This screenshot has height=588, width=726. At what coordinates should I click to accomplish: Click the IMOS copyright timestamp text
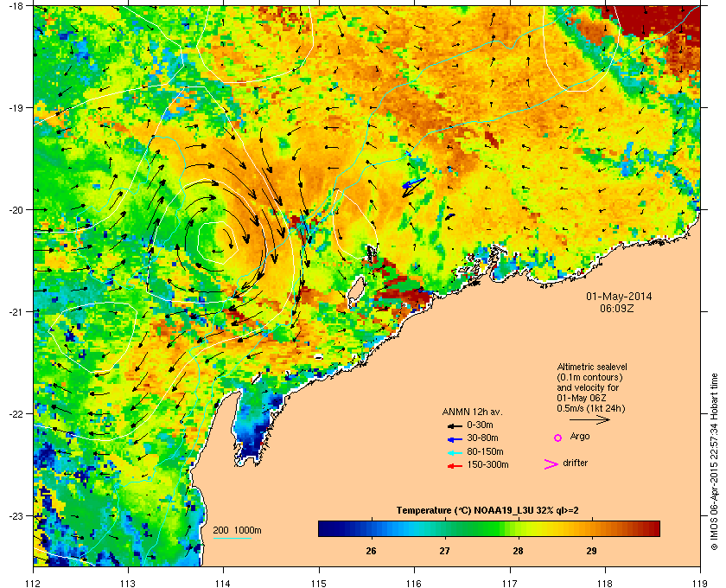point(714,463)
